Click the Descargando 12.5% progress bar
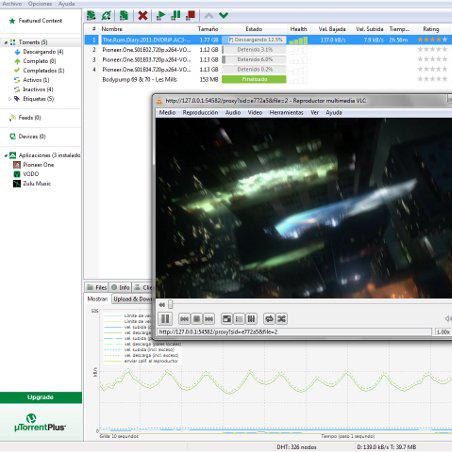 254,40
